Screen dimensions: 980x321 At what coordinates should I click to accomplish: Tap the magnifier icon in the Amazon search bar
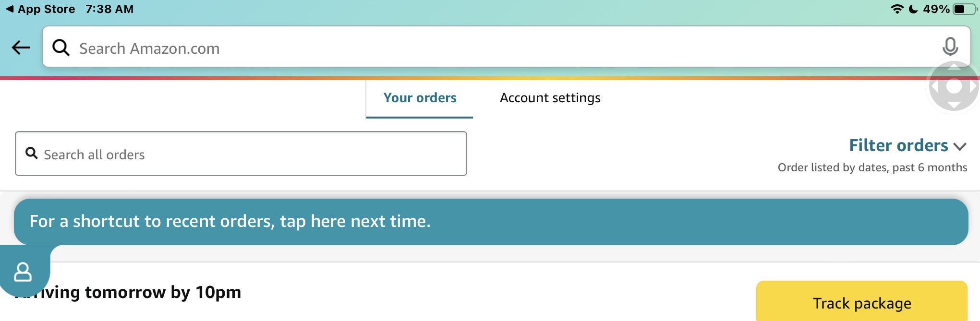point(61,48)
